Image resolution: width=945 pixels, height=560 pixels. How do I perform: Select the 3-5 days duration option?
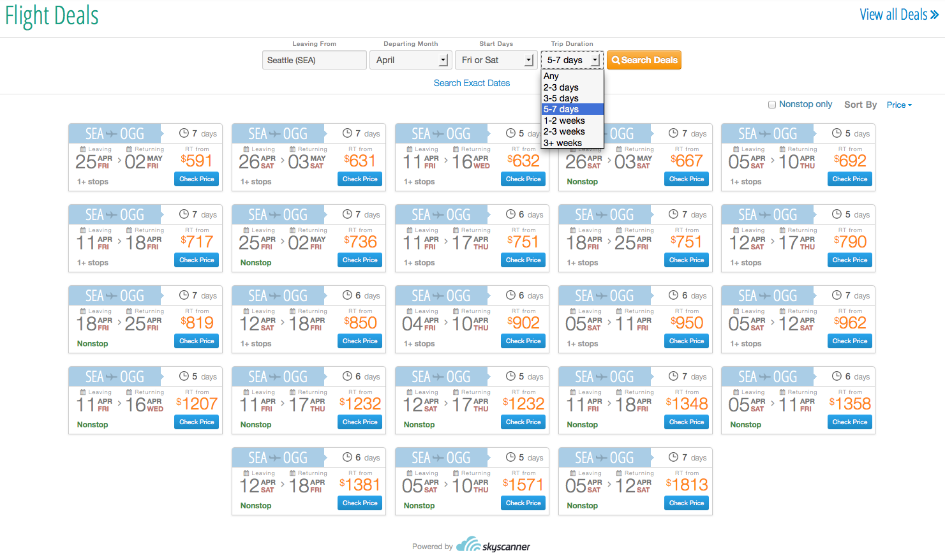(x=572, y=98)
